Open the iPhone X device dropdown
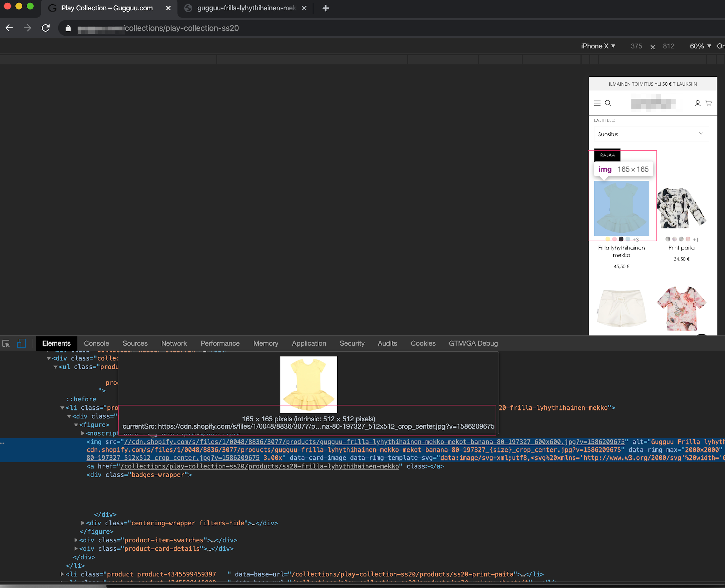 598,46
